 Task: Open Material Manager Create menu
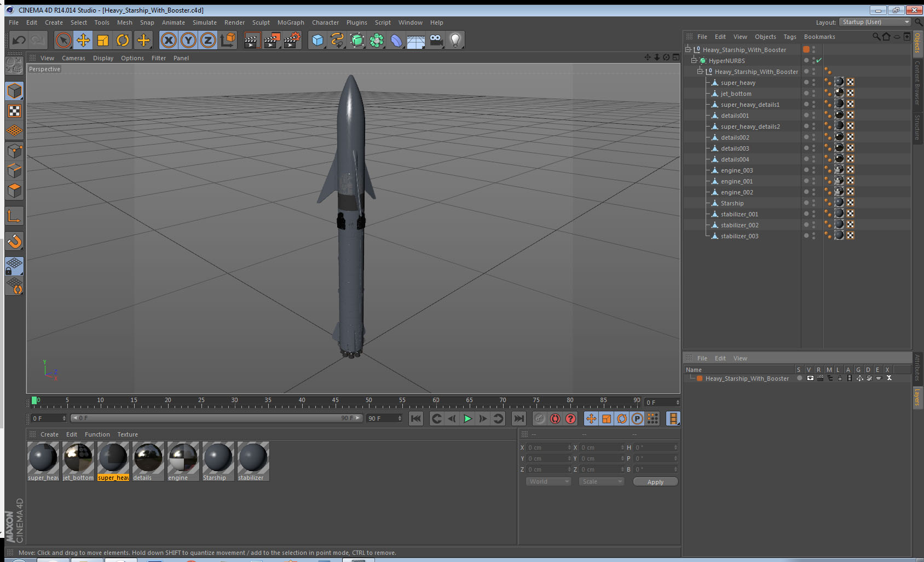pos(49,434)
